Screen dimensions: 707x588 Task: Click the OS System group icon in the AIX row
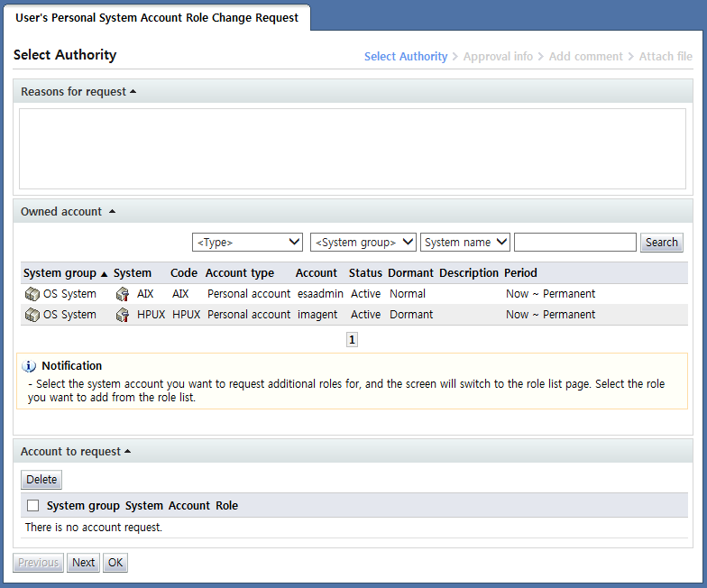click(32, 294)
